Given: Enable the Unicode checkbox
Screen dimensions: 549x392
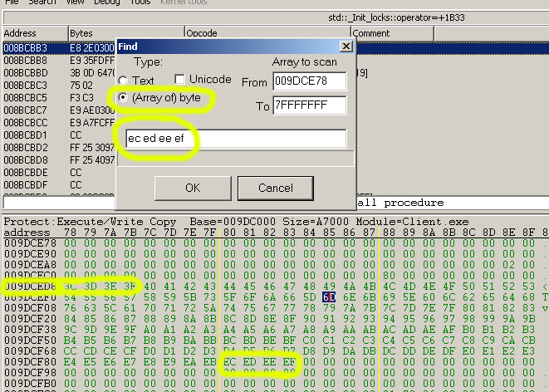Looking at the screenshot, I should click(x=179, y=80).
